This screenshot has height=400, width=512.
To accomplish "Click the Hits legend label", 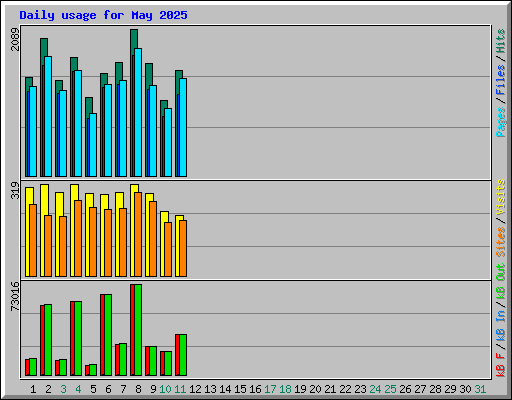I will pos(500,41).
